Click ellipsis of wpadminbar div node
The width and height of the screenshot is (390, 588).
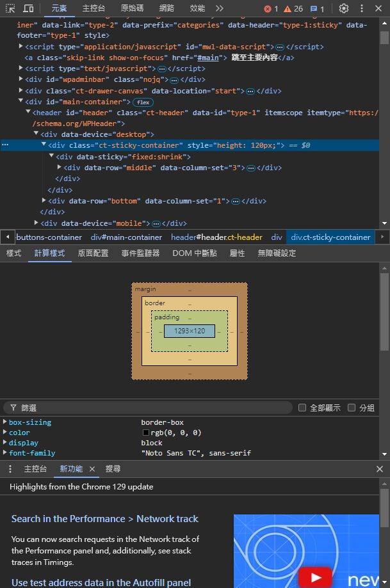click(x=174, y=80)
